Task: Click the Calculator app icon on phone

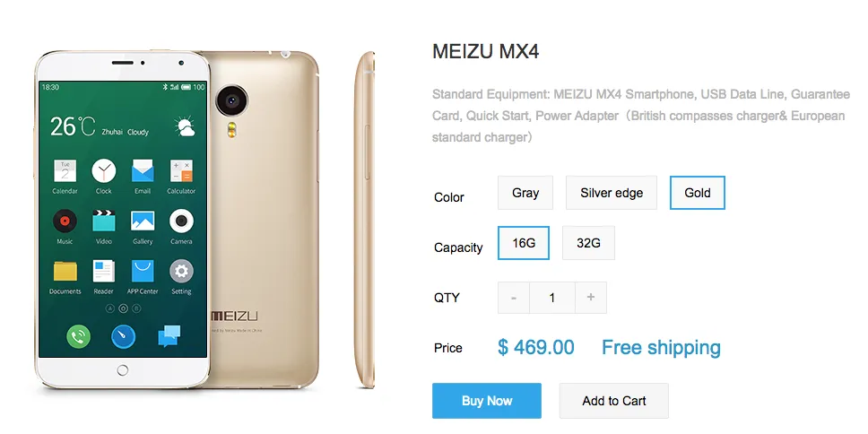Action: pos(181,171)
